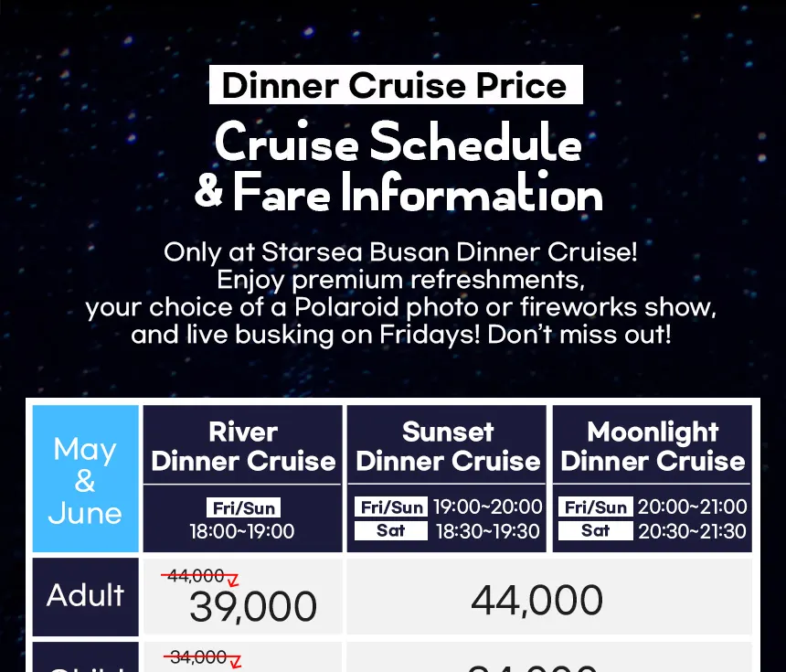
Task: Click the 18:00~19:00 River cruise time
Action: pyautogui.click(x=242, y=531)
